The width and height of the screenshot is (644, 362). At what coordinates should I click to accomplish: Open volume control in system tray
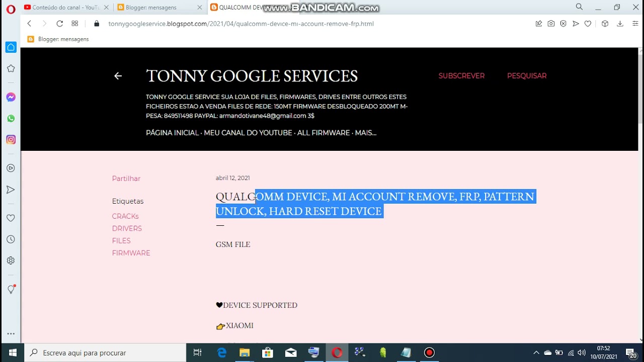click(582, 352)
